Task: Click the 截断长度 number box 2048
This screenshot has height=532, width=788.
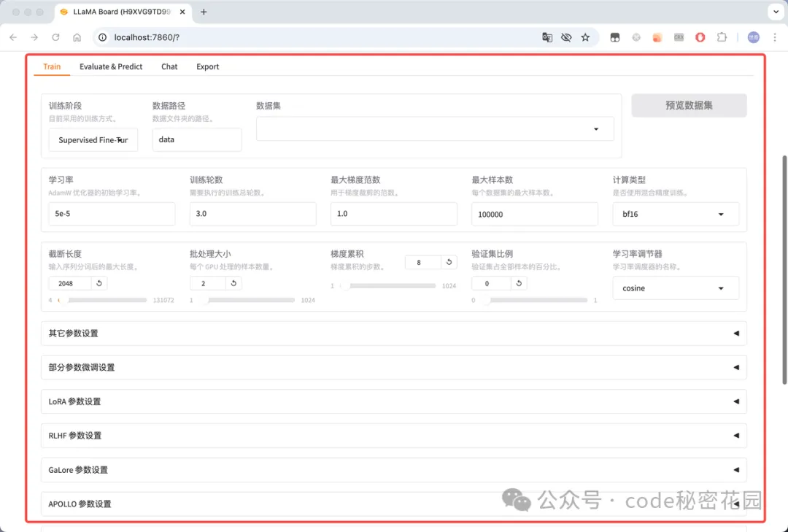Action: pos(70,283)
